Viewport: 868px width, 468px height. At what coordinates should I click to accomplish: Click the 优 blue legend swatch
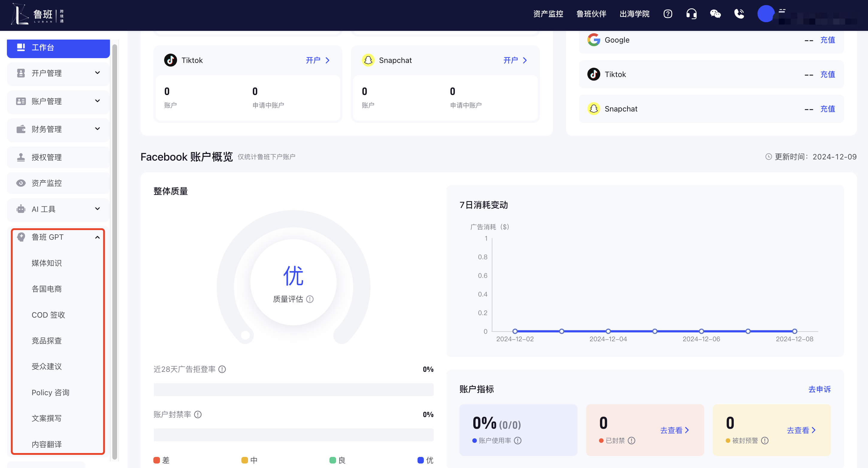(420, 460)
